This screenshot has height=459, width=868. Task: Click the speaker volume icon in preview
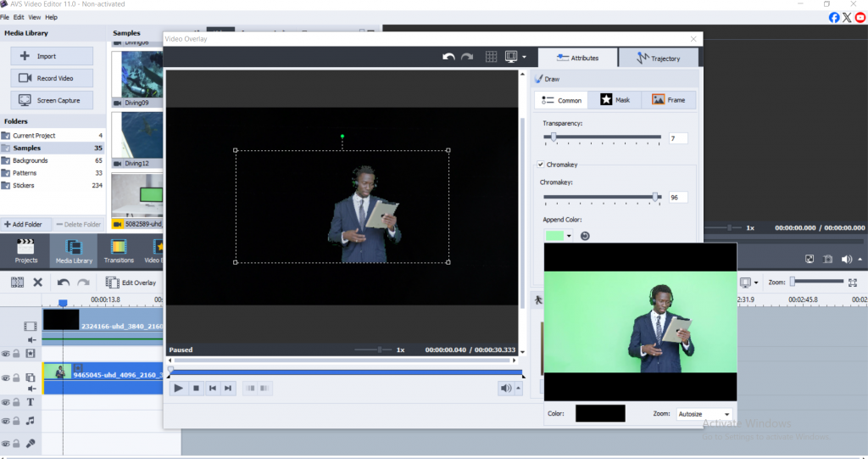(506, 388)
